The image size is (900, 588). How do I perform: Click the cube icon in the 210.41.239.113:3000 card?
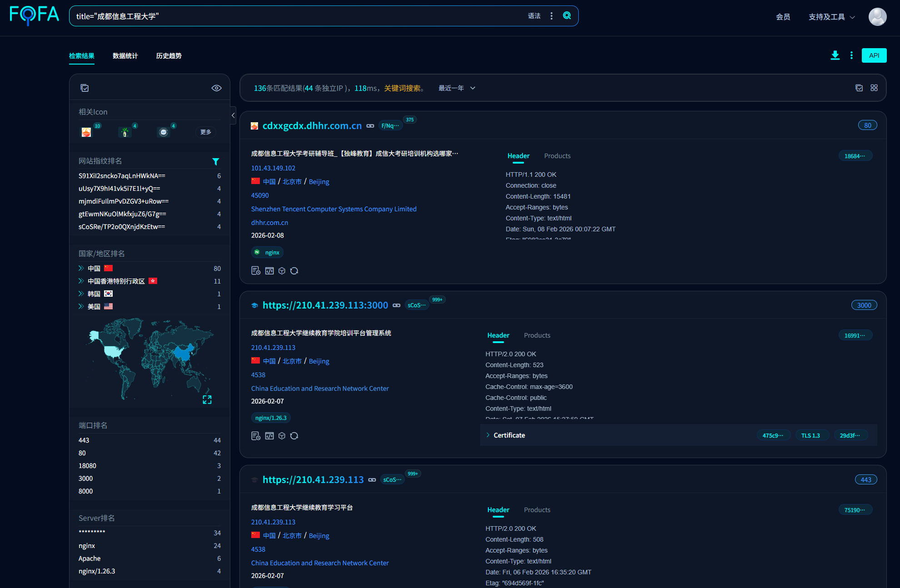pyautogui.click(x=282, y=436)
